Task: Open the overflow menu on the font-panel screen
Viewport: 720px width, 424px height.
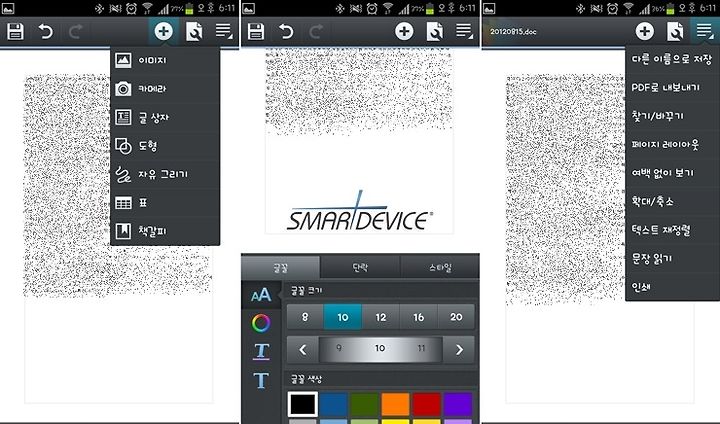Action: (x=464, y=31)
